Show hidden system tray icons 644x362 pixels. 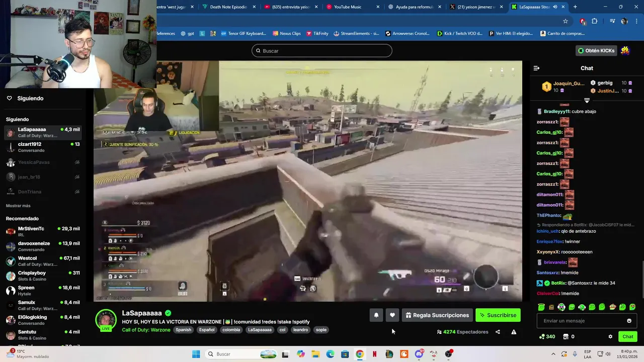pyautogui.click(x=553, y=354)
